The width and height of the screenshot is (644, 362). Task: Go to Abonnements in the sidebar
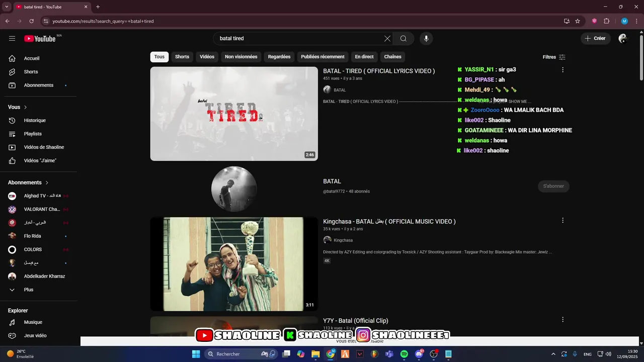[39, 85]
